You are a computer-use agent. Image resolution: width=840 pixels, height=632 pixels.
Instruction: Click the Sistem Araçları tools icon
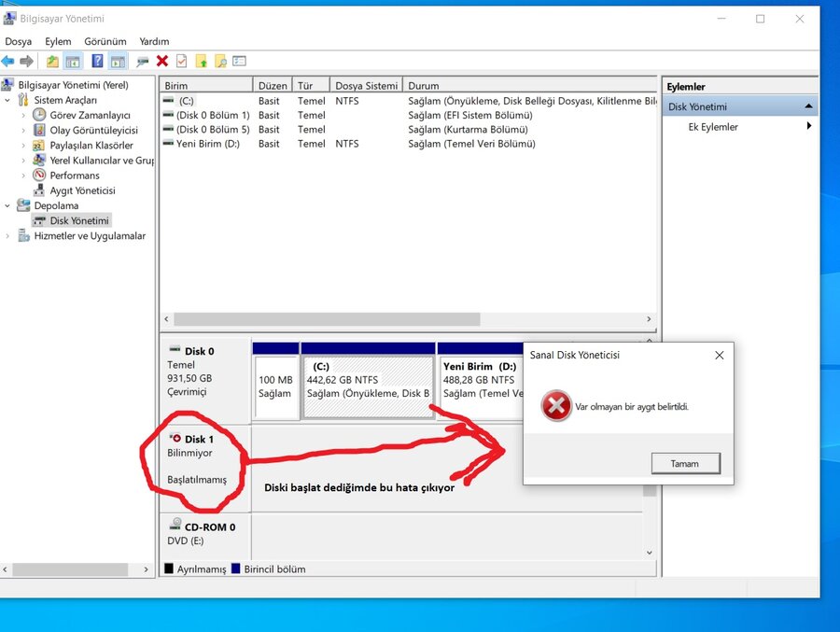click(23, 100)
